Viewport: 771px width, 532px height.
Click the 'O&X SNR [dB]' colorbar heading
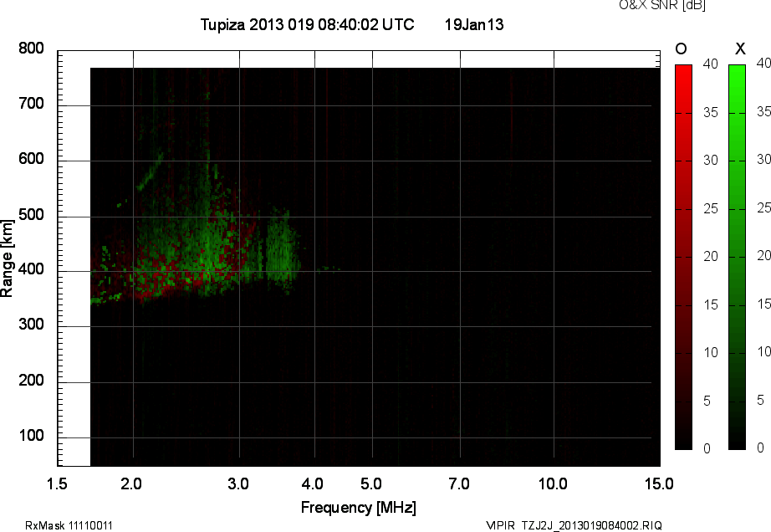[x=661, y=5]
